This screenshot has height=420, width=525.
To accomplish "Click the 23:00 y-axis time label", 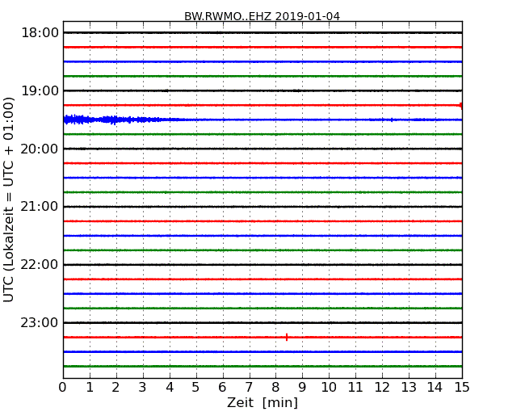I will pos(40,322).
